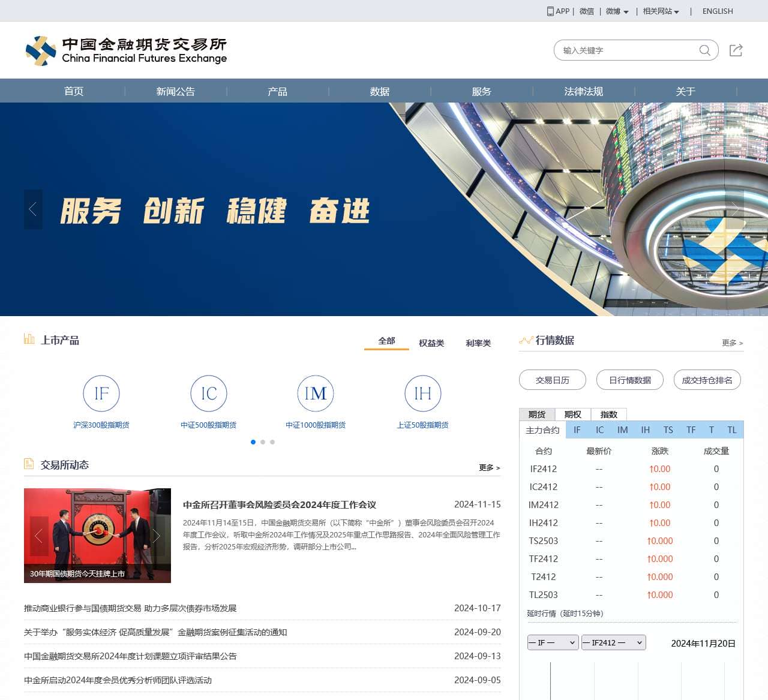Open article 中国金融期货交易所2024年度计划课题立项评审结果公告

coord(130,656)
